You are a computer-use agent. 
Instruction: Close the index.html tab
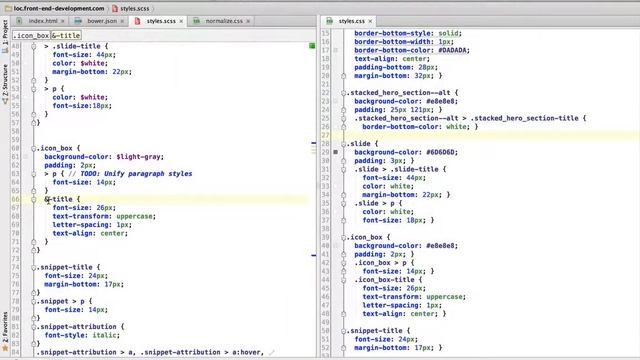62,21
